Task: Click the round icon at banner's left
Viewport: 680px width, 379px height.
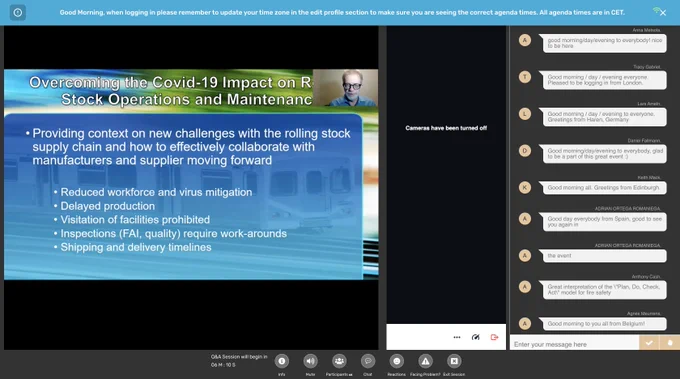Action: [18, 13]
